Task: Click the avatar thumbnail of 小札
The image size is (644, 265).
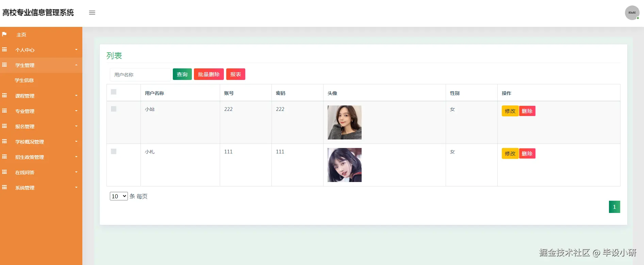Action: tap(344, 165)
